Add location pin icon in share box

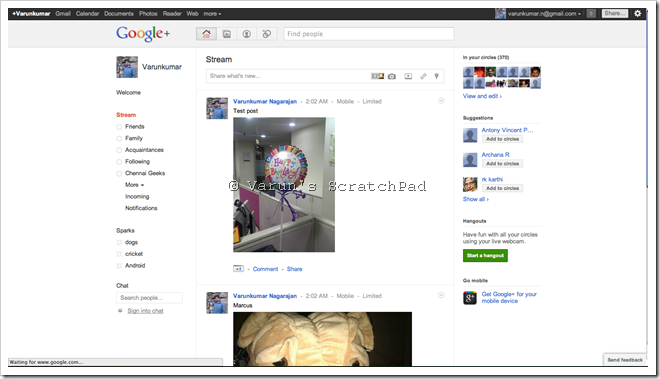pyautogui.click(x=436, y=76)
